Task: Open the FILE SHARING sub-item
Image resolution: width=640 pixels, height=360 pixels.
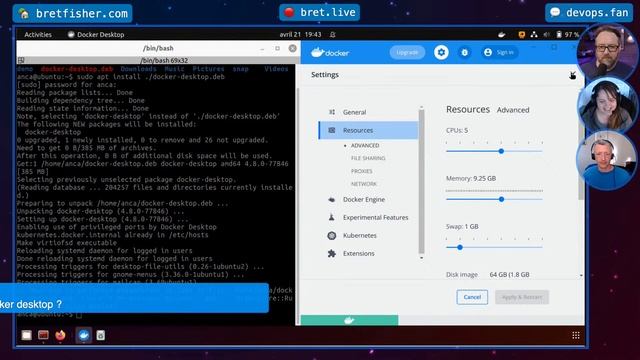Action: (x=368, y=158)
